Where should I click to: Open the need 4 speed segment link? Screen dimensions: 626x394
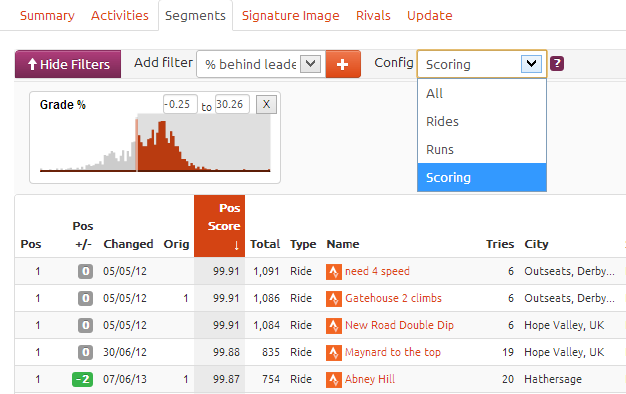377,271
